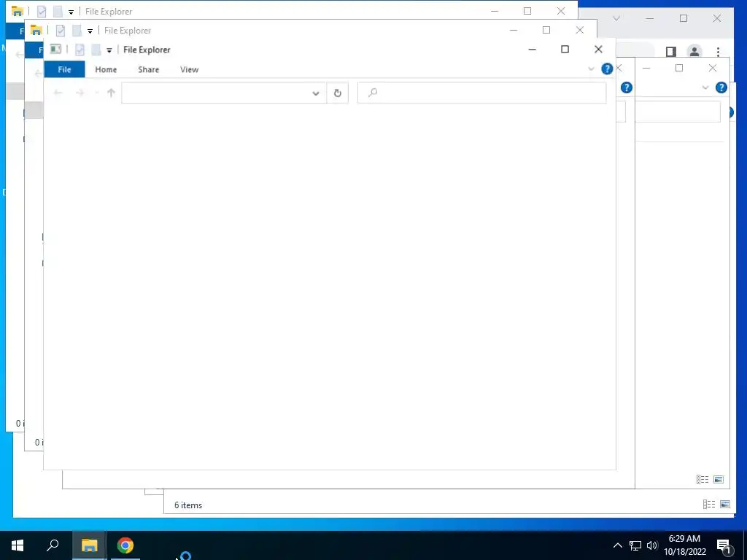This screenshot has width=747, height=560.
Task: Refresh the front File Explorer window
Action: tap(338, 93)
